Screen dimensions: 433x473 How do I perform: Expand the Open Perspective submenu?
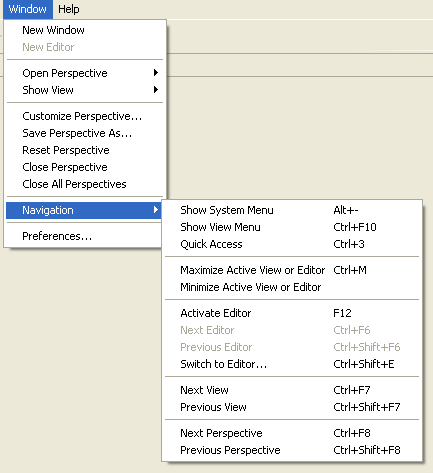click(x=85, y=73)
